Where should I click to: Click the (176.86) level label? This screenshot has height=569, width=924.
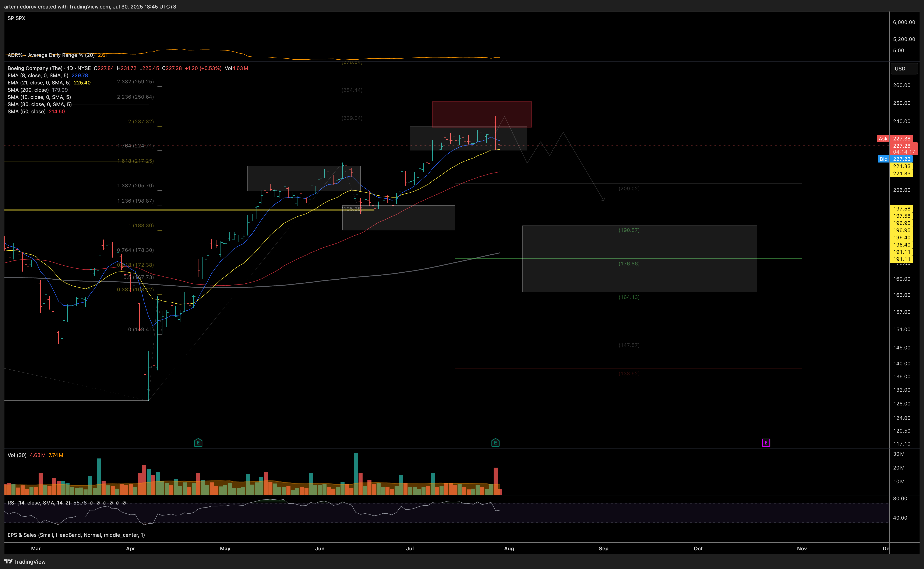point(629,264)
